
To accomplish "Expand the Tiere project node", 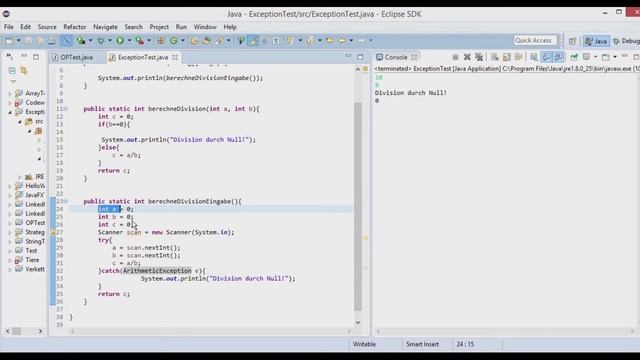I will tap(10, 260).
